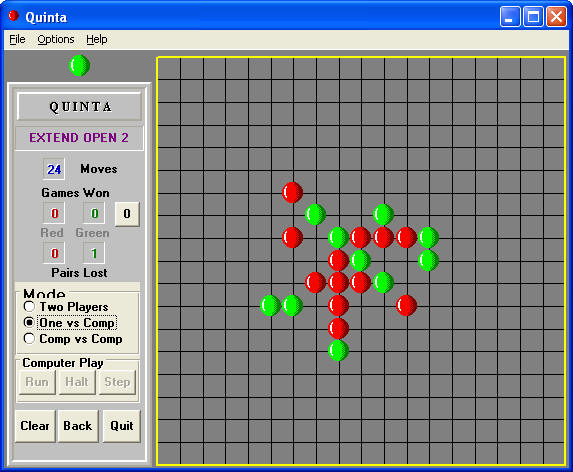Screen dimensions: 573x472
Task: Click the green ball at the row of three reds' right end
Action: pos(428,237)
